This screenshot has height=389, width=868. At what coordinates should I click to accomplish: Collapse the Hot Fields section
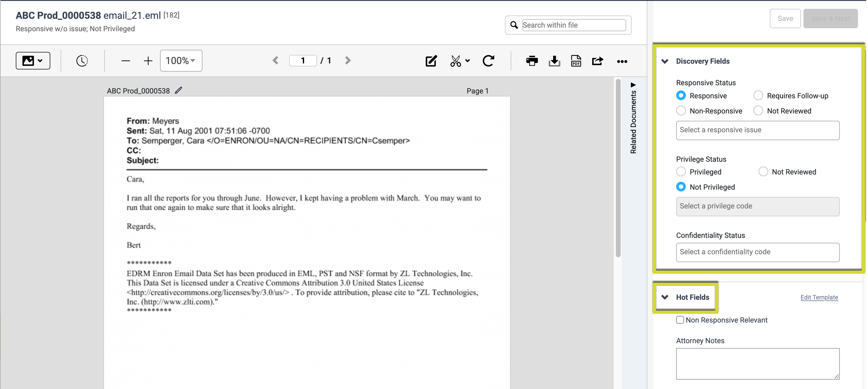[665, 297]
